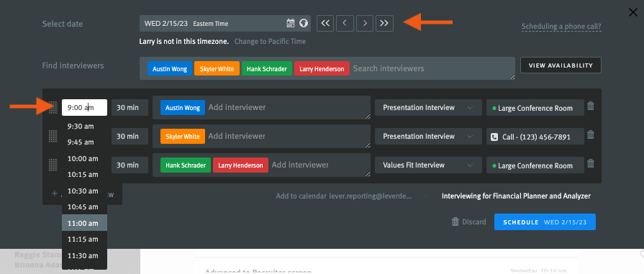
Task: Choose 10:00 am in time dropdown
Action: pyautogui.click(x=85, y=158)
